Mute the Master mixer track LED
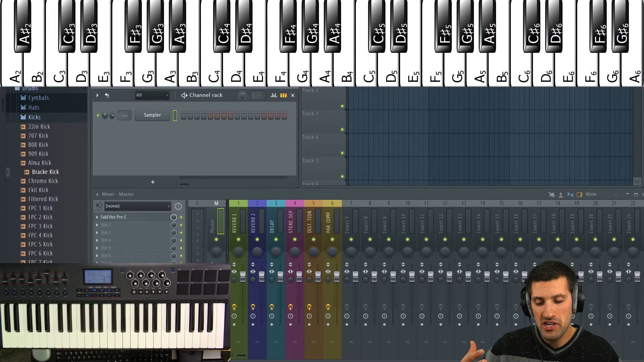 (216, 239)
